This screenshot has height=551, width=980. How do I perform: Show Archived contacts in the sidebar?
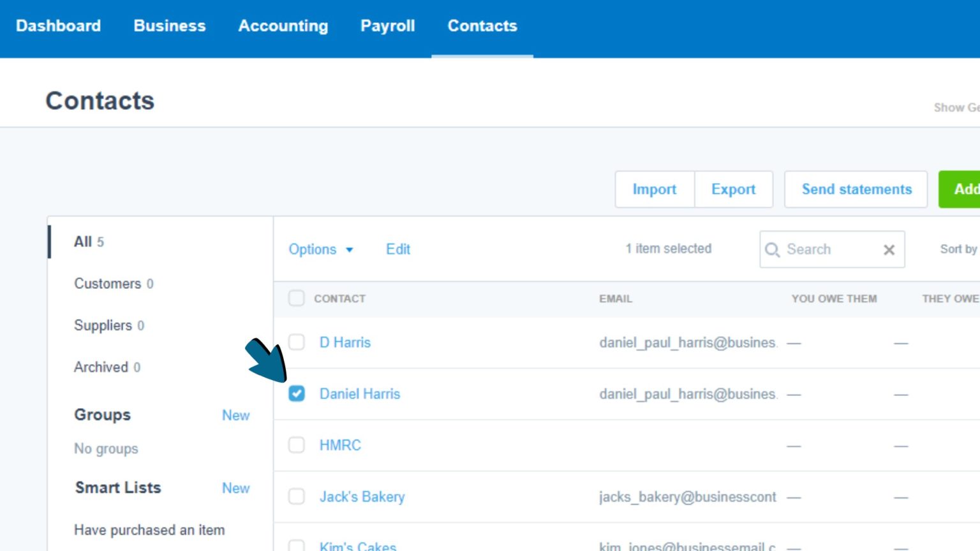[x=101, y=367]
